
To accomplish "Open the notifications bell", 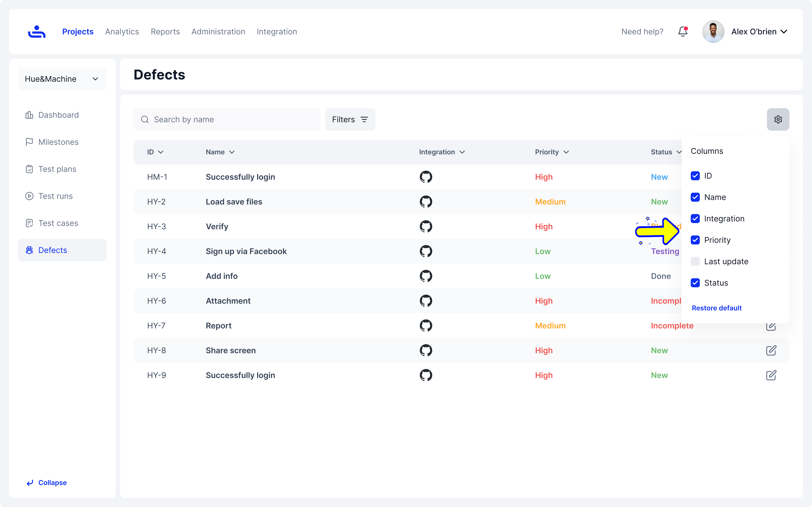I will (683, 32).
